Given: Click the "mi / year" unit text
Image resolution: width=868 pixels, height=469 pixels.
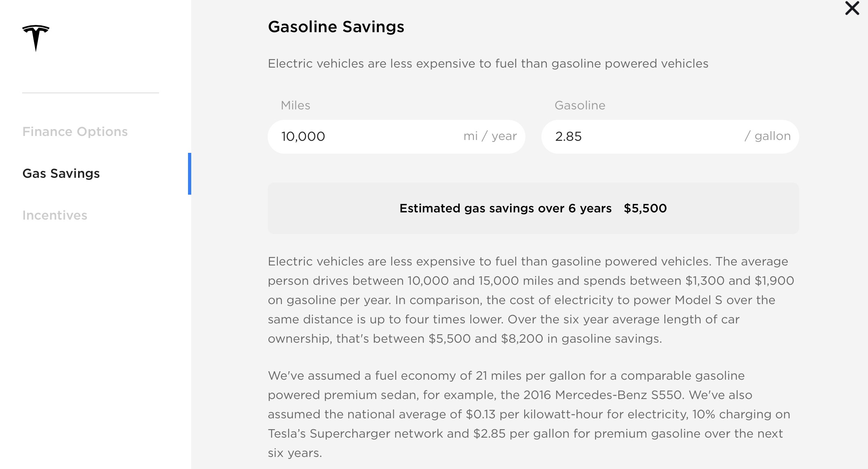Looking at the screenshot, I should tap(490, 136).
